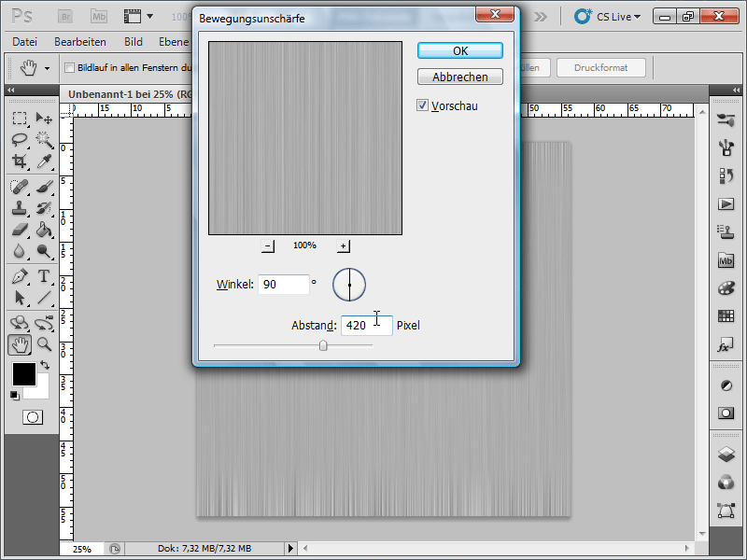Select the Hand tool in toolbox
747x560 pixels.
pos(20,344)
